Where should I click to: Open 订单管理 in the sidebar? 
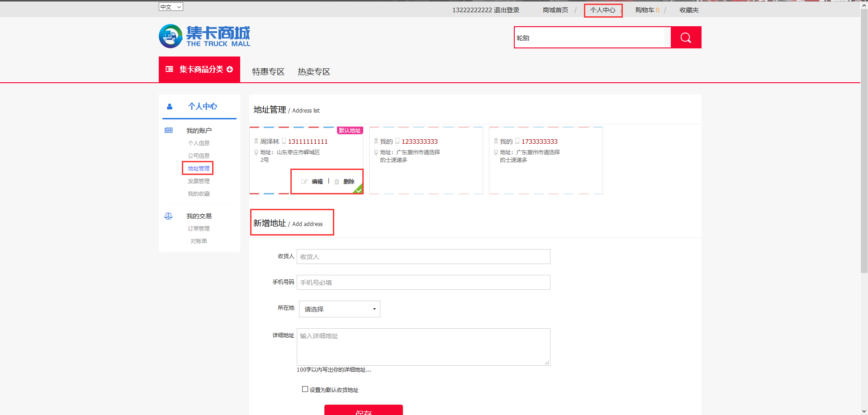199,229
